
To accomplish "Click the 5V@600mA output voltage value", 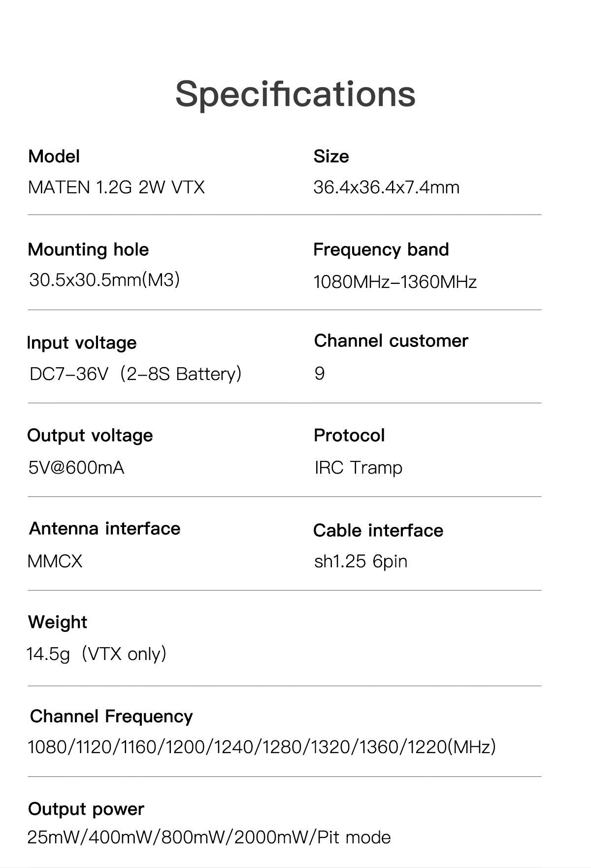I will click(76, 467).
